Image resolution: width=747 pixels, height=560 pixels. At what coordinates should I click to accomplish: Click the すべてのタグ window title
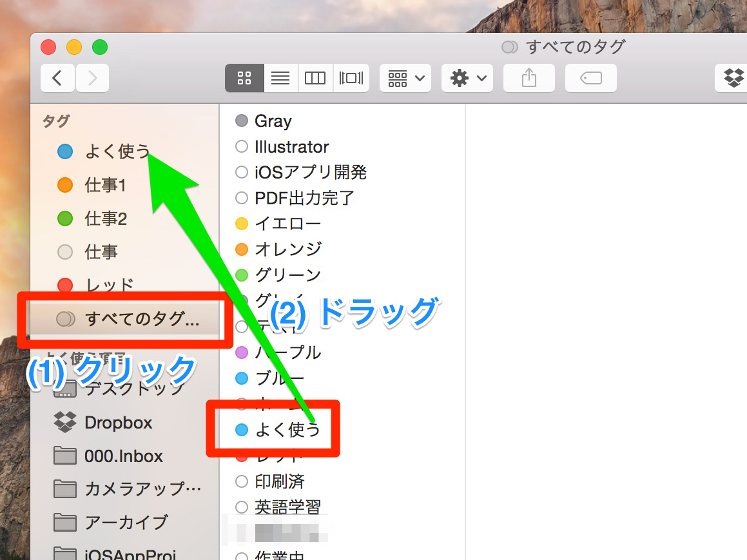(576, 46)
